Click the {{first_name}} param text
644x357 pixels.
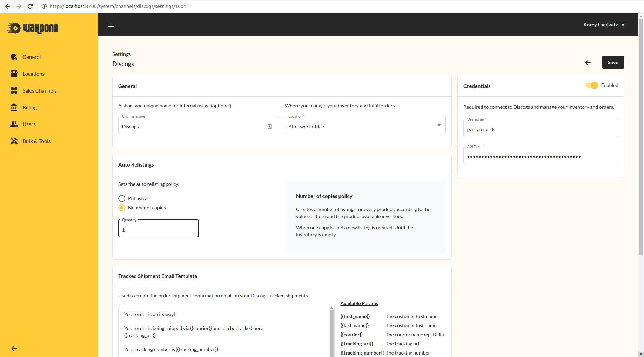pyautogui.click(x=355, y=316)
